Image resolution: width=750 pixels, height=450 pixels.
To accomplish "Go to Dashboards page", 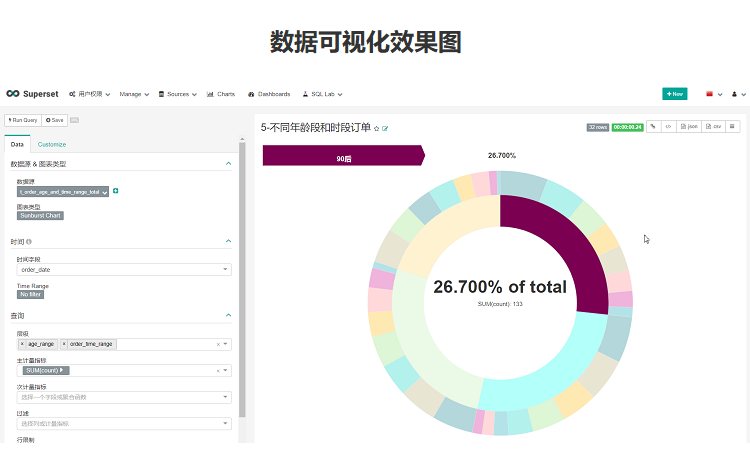I will pos(269,94).
